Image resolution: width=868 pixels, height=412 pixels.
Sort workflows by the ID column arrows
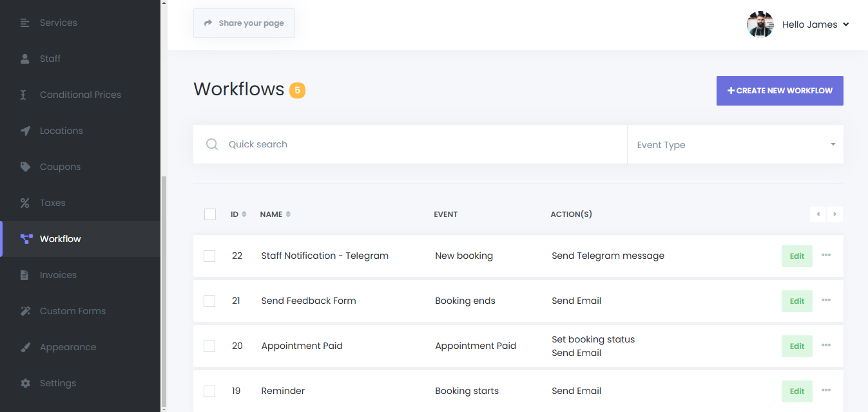point(244,214)
